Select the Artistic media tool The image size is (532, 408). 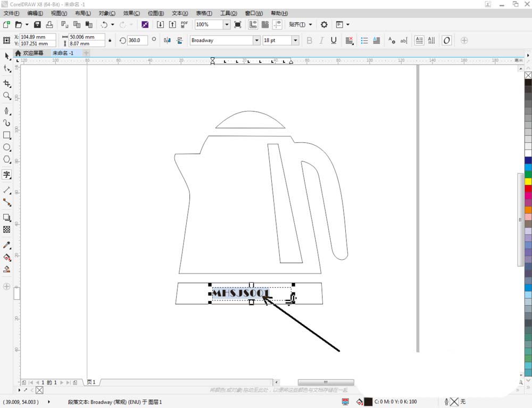7,123
